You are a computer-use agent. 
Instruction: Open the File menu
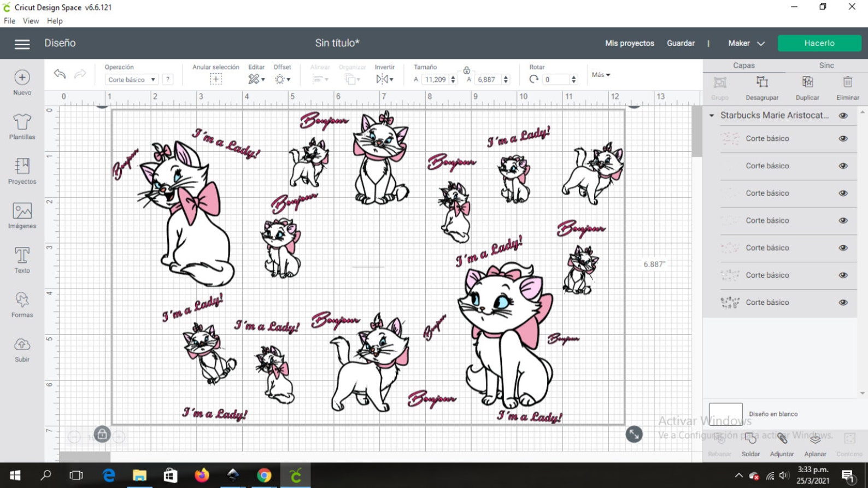pyautogui.click(x=9, y=21)
